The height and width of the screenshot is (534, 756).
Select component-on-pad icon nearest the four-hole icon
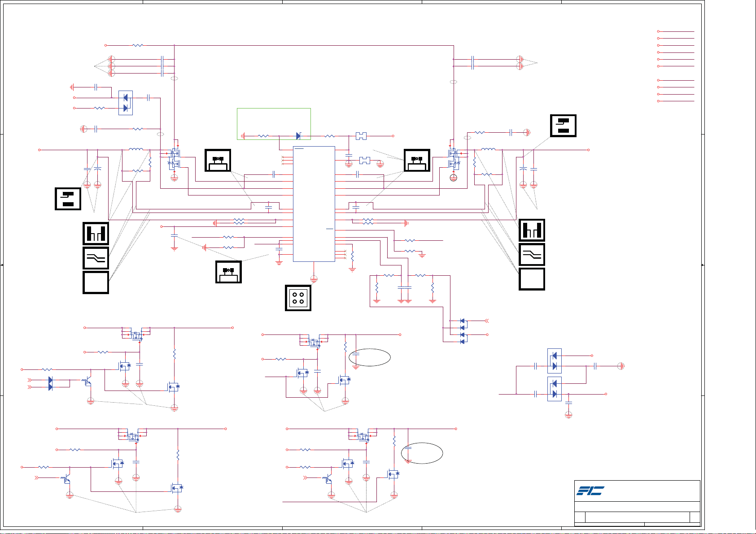[229, 272]
